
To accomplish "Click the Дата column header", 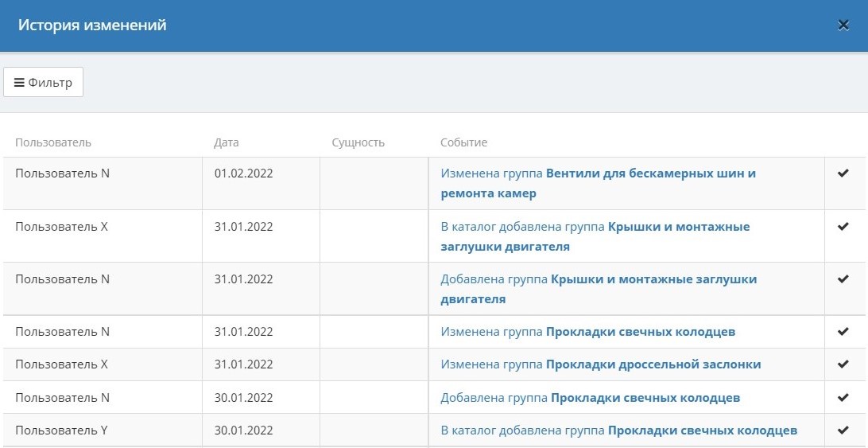I will [x=227, y=142].
